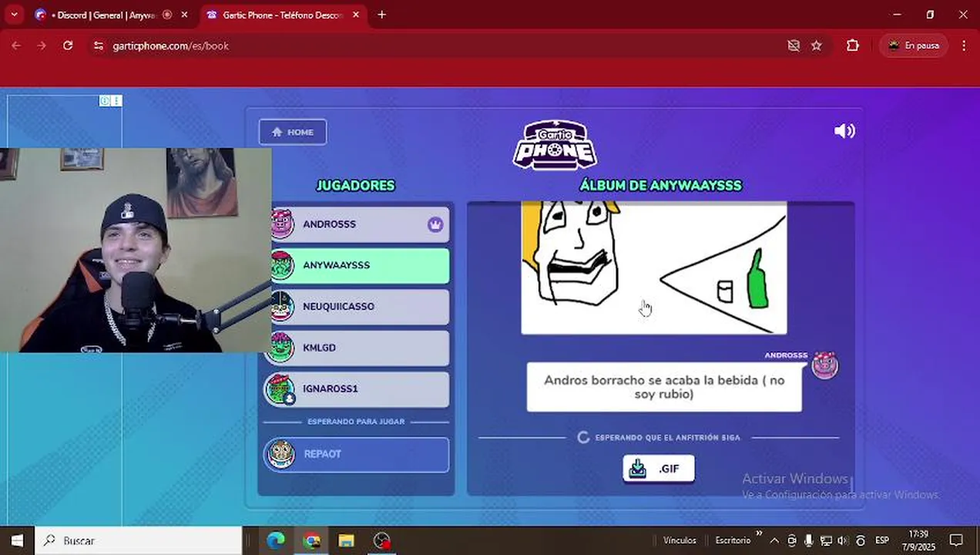Image resolution: width=980 pixels, height=555 pixels.
Task: Click ANDROSSS avatar beside the caption bubble
Action: click(x=824, y=365)
